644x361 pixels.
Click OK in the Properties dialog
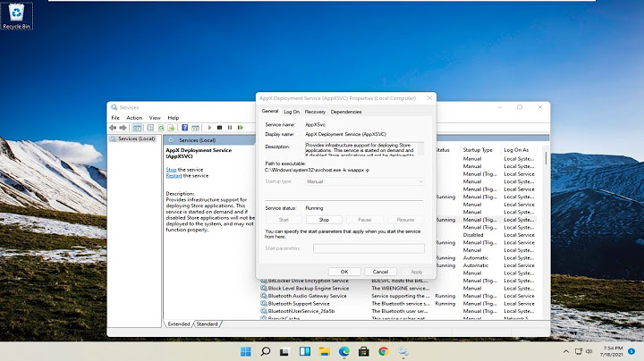coord(344,272)
